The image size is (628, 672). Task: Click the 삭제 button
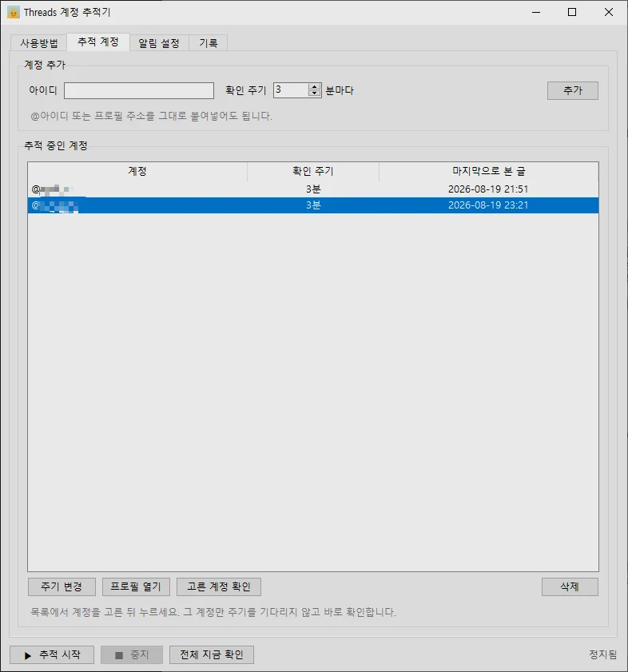coord(570,587)
